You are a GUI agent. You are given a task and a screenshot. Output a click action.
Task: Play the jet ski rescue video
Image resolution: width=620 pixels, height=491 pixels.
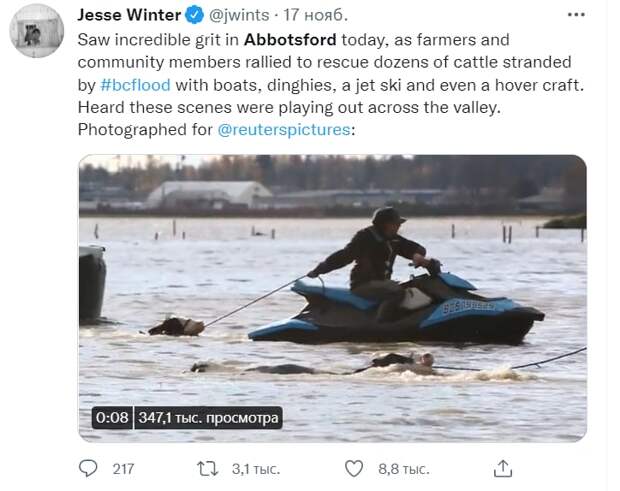pyautogui.click(x=333, y=297)
